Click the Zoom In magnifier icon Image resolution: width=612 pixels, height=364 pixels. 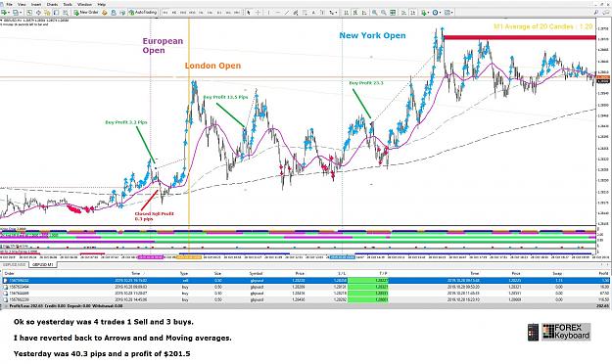[x=374, y=13]
